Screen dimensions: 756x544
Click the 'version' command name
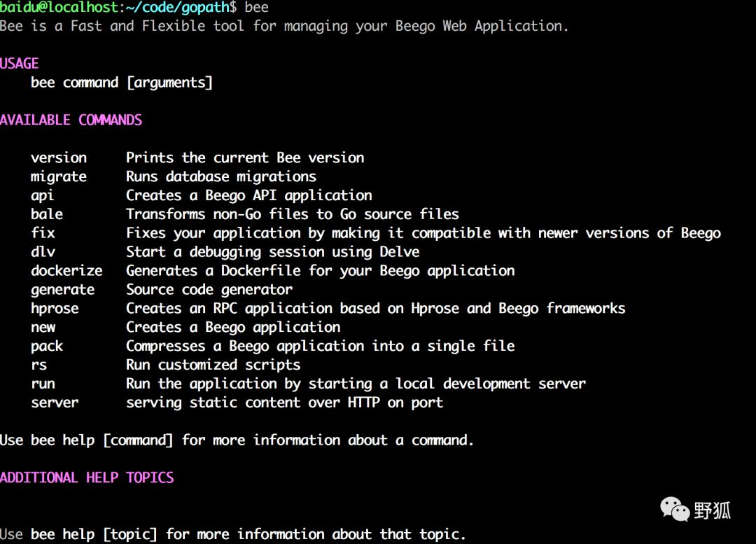[x=59, y=158]
